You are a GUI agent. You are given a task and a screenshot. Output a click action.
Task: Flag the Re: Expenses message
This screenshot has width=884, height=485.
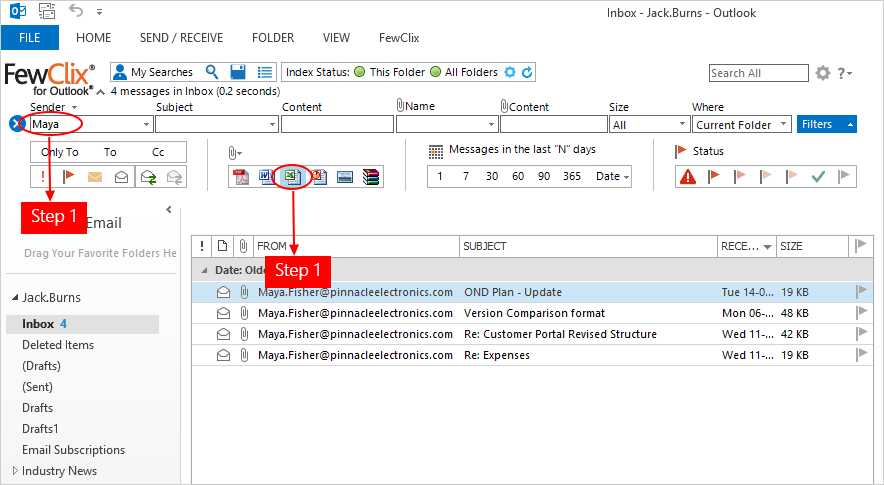click(861, 355)
